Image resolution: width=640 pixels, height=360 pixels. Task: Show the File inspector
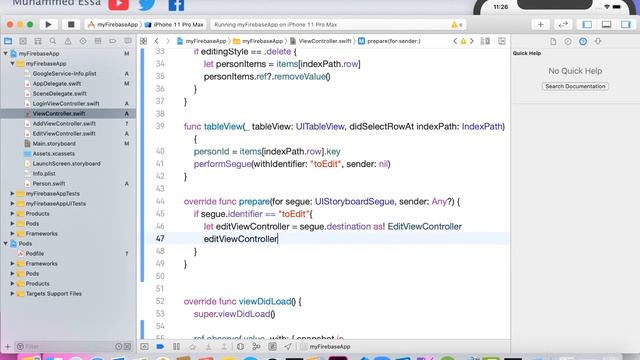click(x=553, y=42)
